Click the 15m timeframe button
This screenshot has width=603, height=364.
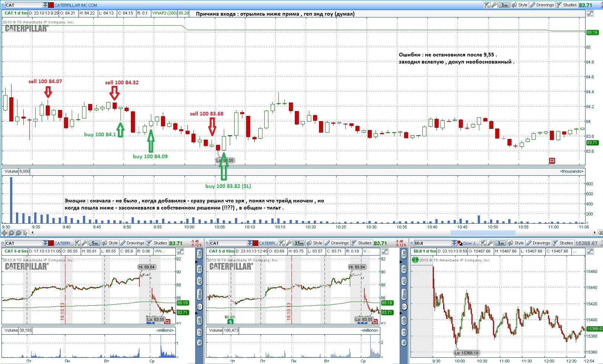coord(299,243)
